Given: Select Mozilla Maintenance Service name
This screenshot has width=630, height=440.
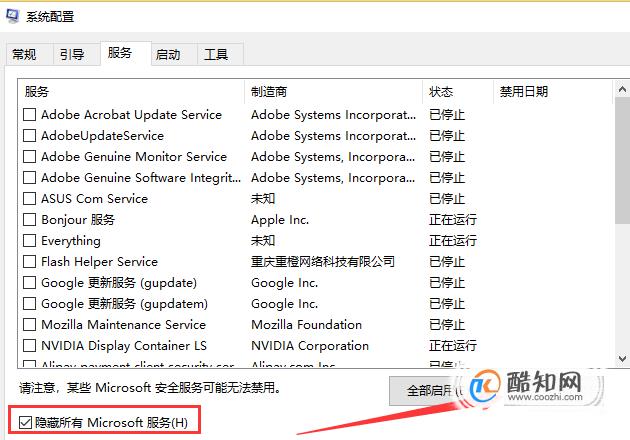Looking at the screenshot, I should coord(123,324).
